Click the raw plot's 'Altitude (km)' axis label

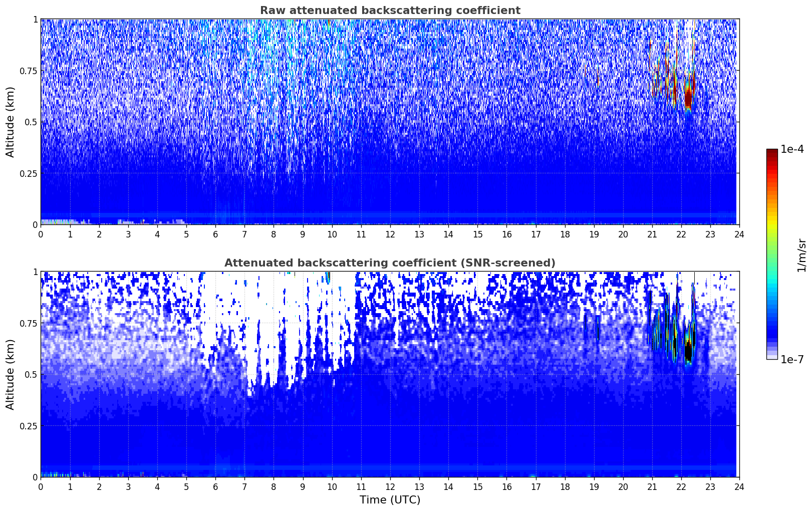[x=11, y=122]
